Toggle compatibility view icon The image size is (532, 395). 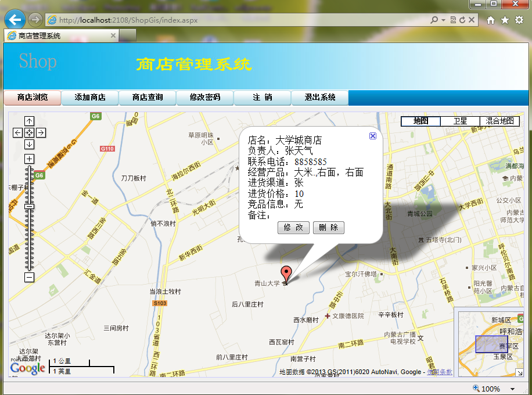point(453,20)
